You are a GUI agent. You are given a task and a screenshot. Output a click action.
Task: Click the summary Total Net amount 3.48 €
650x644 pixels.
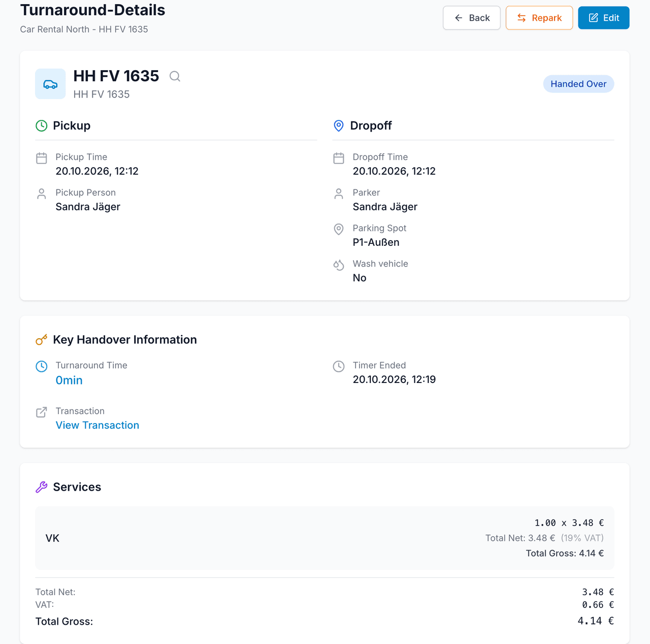tap(598, 592)
